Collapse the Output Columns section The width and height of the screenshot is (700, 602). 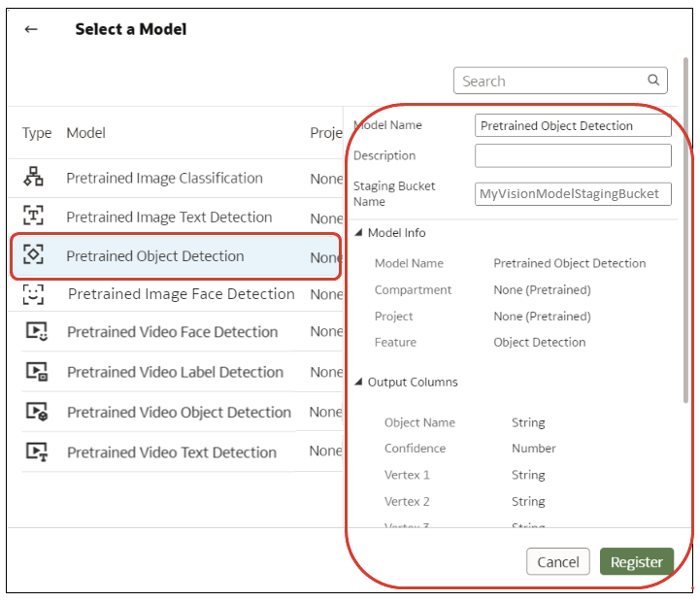[359, 383]
